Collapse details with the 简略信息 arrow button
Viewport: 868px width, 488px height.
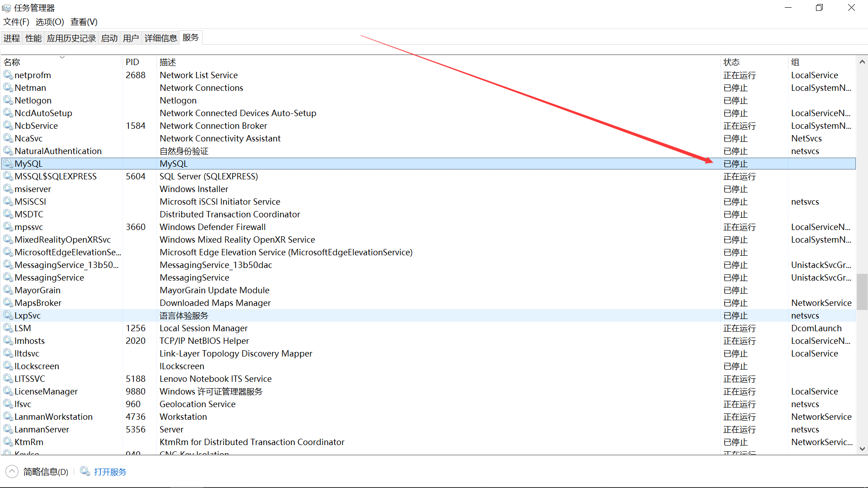point(12,471)
